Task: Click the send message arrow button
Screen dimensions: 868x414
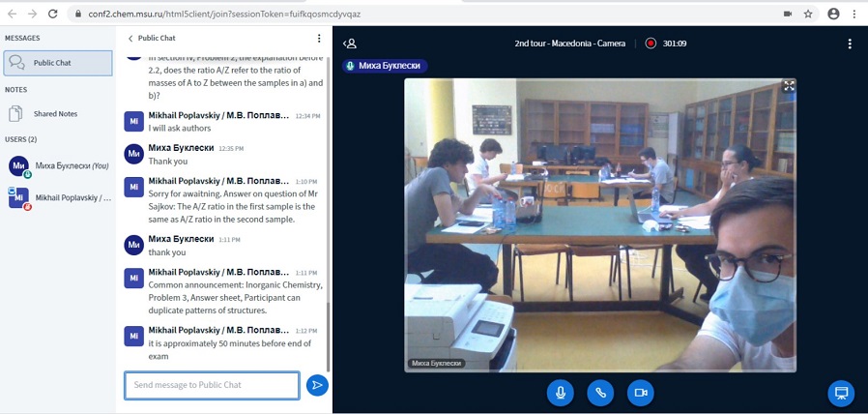Action: tap(316, 385)
